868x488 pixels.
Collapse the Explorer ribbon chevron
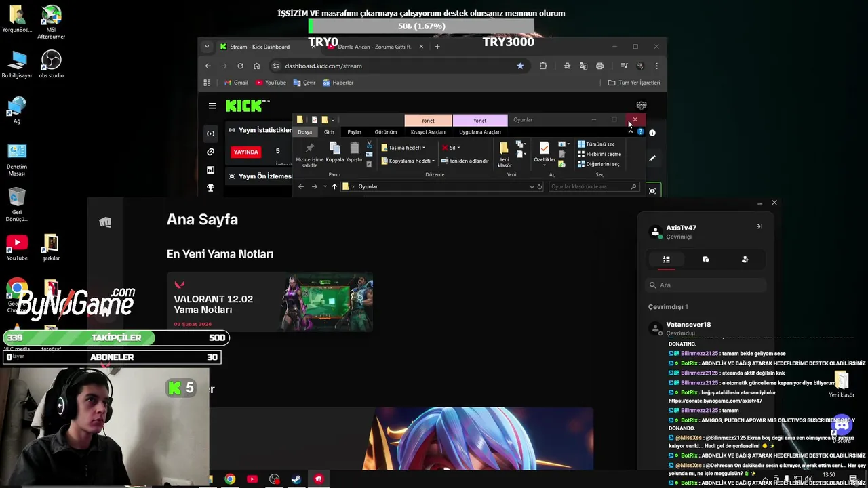click(630, 131)
